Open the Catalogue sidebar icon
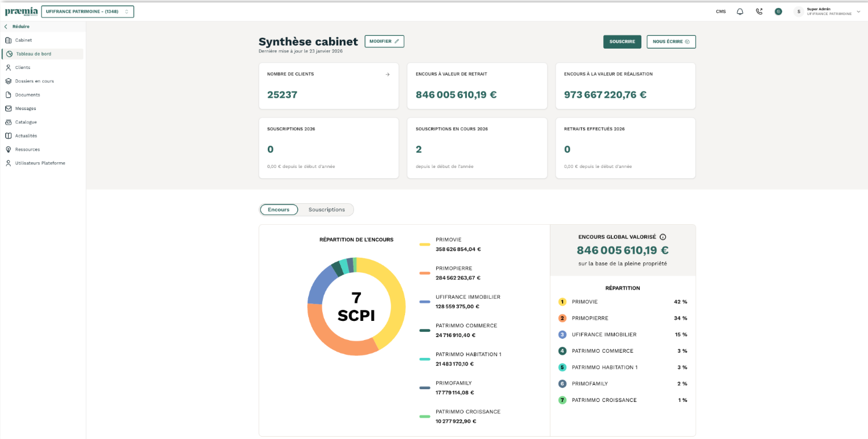This screenshot has width=868, height=439. 8,122
